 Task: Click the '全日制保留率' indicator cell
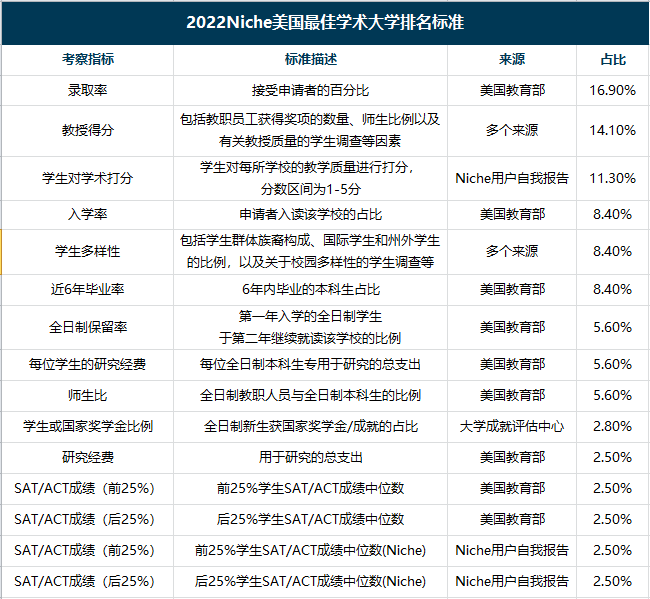click(87, 327)
